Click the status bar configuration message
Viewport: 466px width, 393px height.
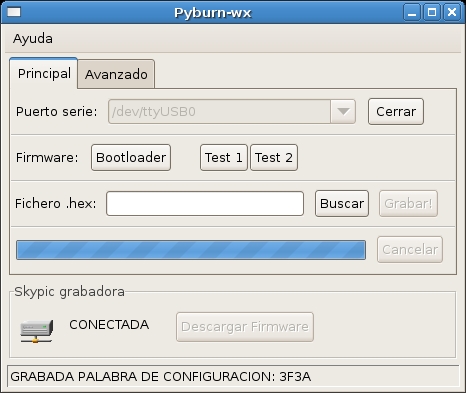pyautogui.click(x=161, y=377)
